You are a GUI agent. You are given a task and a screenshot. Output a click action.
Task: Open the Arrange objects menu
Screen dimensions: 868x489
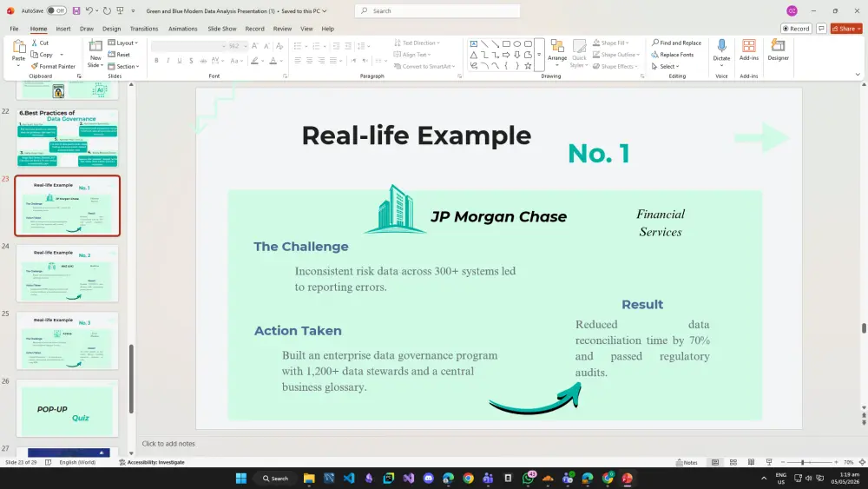point(557,51)
